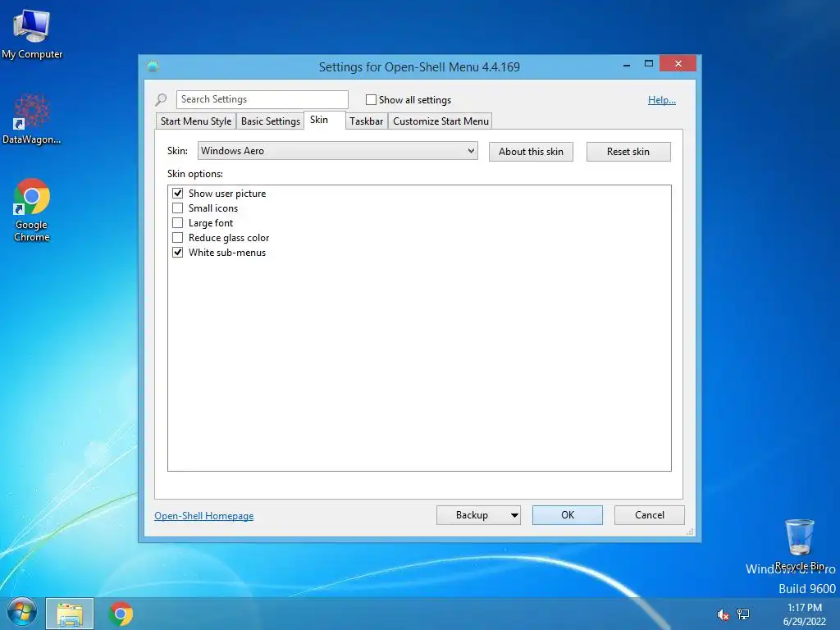Switch to the Start Menu Style tab

pyautogui.click(x=195, y=121)
